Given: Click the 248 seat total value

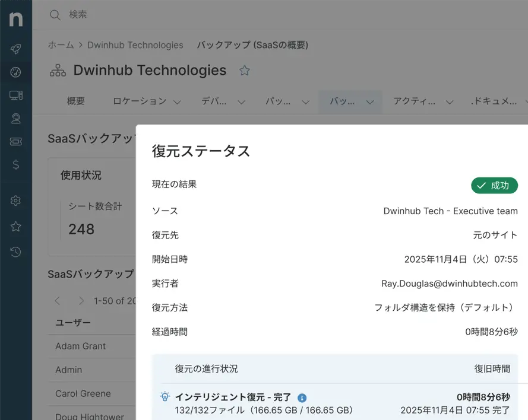Looking at the screenshot, I should pos(81,230).
